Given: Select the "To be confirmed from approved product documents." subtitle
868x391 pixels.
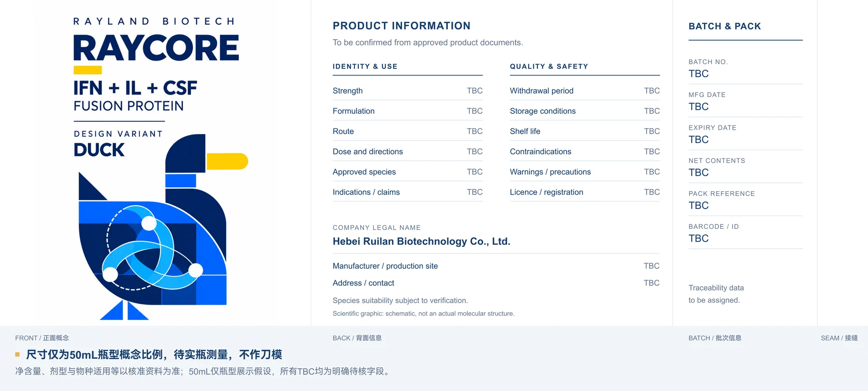Looking at the screenshot, I should [428, 42].
